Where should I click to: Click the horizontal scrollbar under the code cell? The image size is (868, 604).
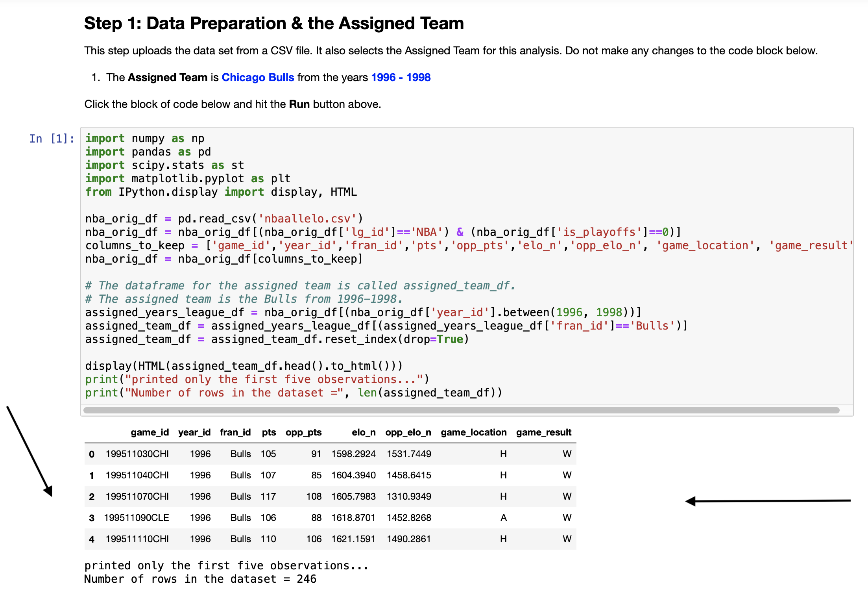[x=461, y=410]
